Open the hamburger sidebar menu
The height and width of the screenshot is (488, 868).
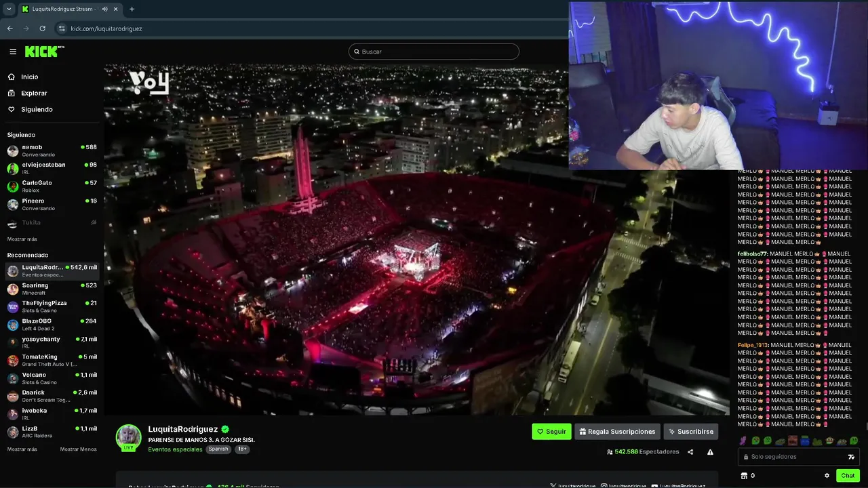13,52
